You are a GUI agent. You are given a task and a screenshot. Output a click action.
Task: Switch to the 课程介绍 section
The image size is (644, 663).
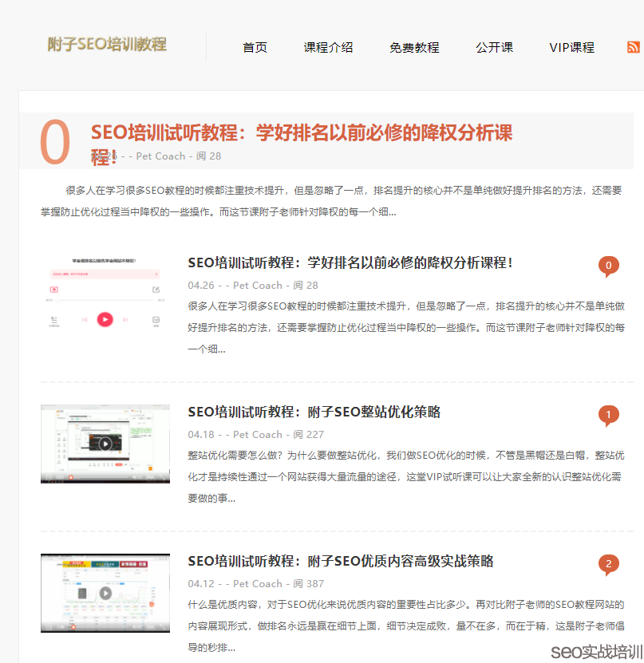coord(328,48)
